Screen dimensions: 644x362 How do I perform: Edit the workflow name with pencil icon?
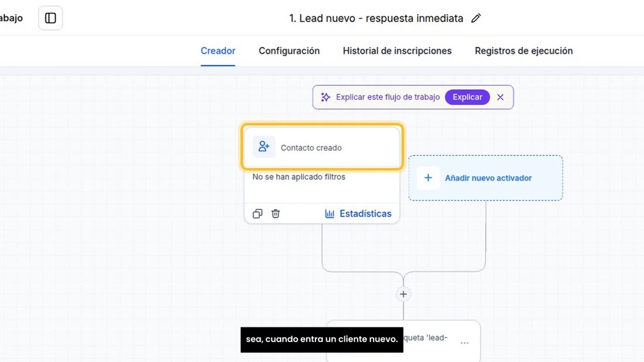[475, 19]
